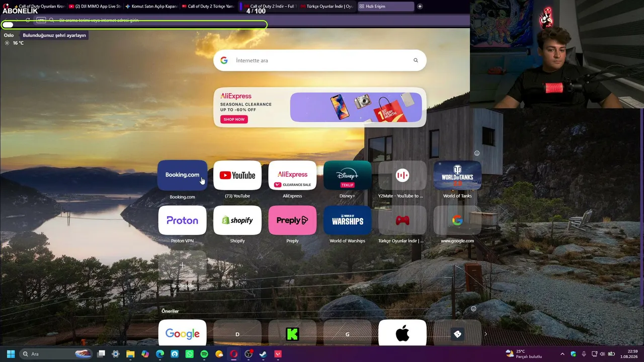Open Task View from the taskbar

101,354
